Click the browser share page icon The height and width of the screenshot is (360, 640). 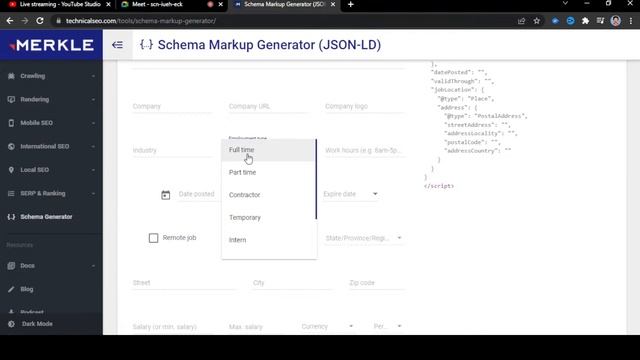(x=521, y=21)
